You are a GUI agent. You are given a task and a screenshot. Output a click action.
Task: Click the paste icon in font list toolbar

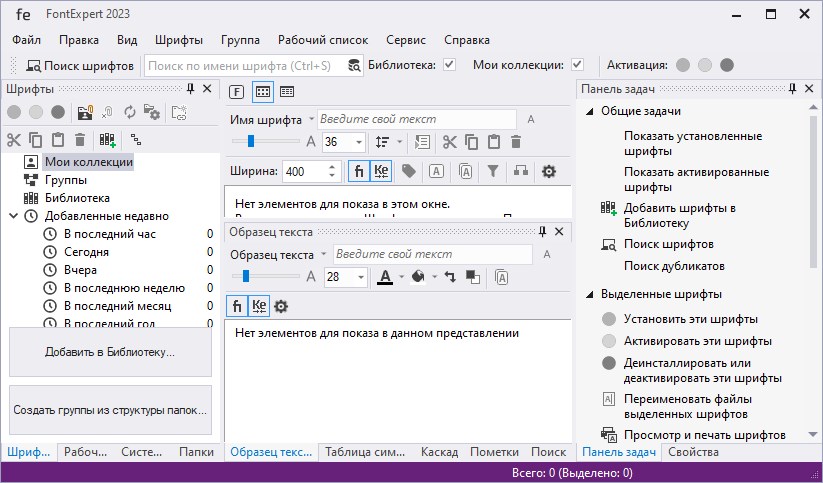493,142
